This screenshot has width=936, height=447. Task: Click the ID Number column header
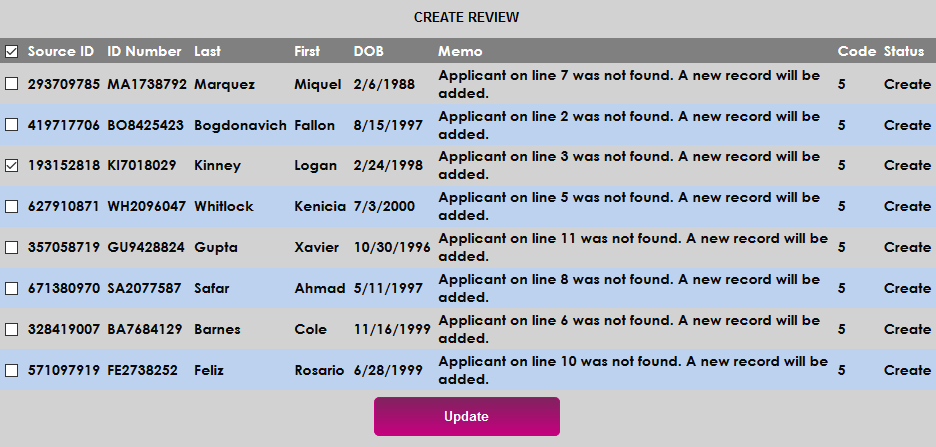tap(144, 51)
